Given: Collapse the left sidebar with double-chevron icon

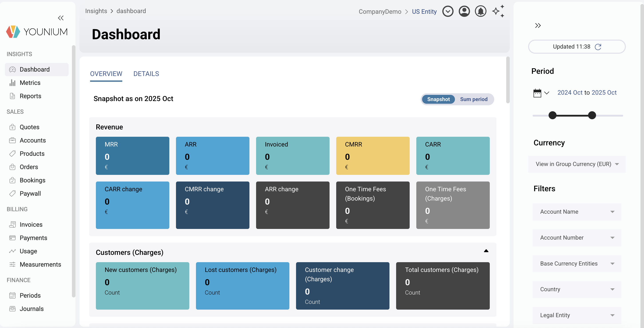Looking at the screenshot, I should [x=61, y=18].
